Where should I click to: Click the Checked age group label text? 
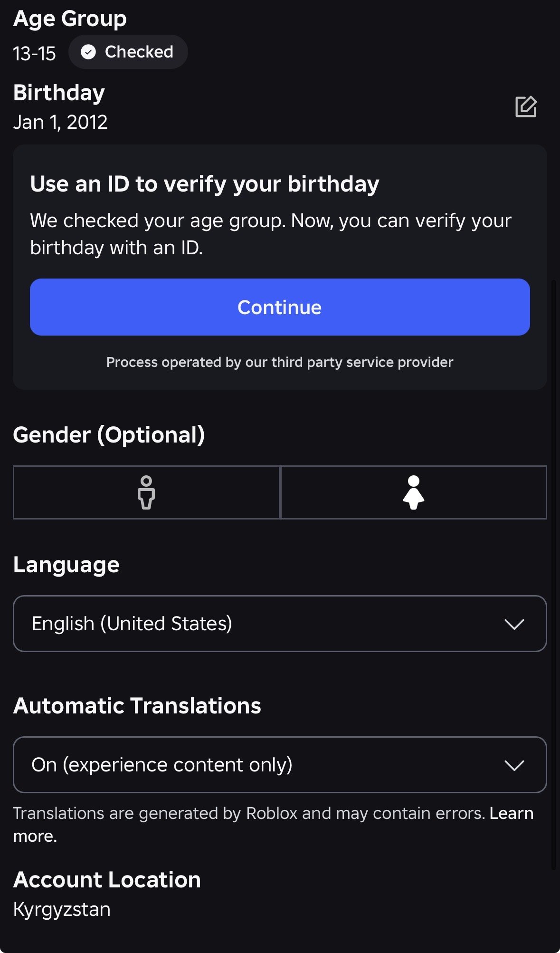coord(139,52)
